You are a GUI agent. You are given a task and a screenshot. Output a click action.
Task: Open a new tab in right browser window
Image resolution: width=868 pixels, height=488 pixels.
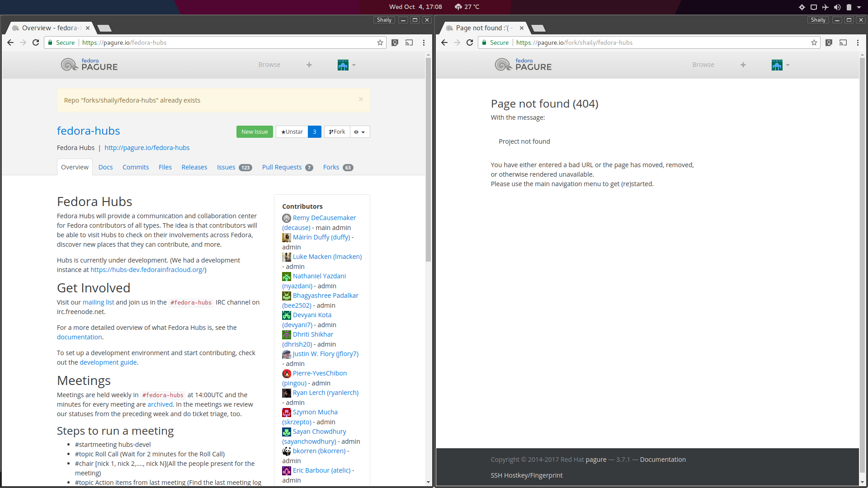coord(538,28)
